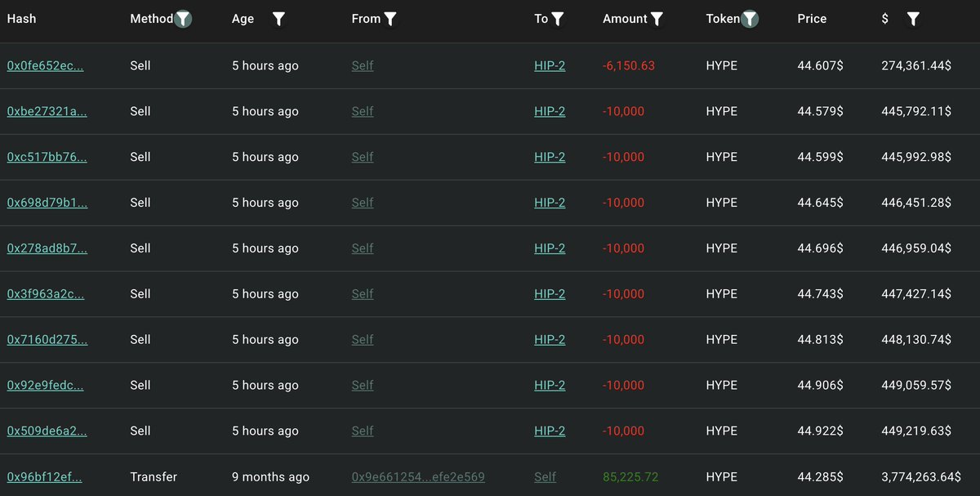Click the Method column filter icon
The image size is (980, 496).
tap(183, 19)
